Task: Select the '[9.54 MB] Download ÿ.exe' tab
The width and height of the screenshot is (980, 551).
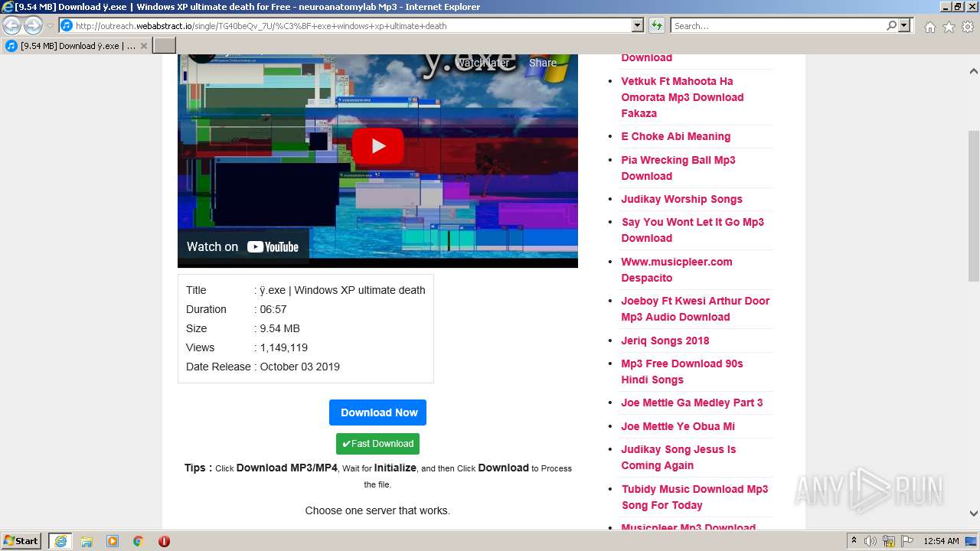Action: 77,46
